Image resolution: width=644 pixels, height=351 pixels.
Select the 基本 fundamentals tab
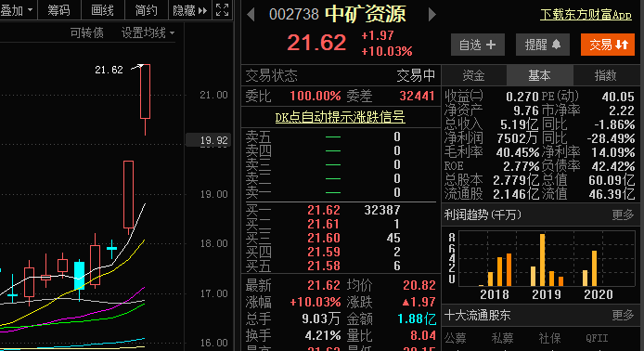(x=539, y=75)
